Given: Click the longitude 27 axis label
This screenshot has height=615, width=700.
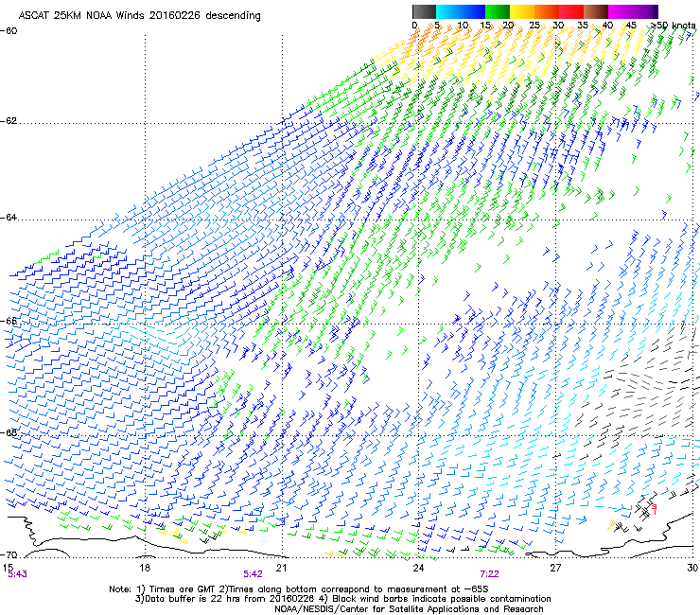Looking at the screenshot, I should point(555,568).
